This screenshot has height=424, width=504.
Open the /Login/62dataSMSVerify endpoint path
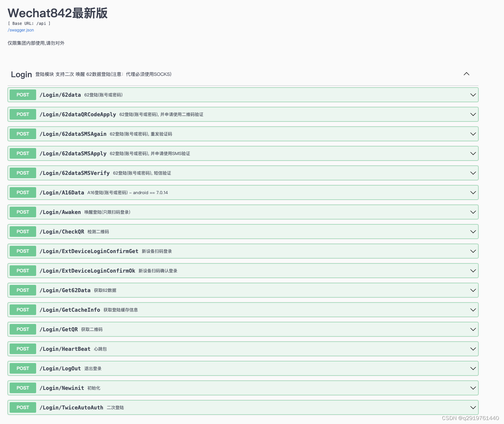click(x=75, y=173)
